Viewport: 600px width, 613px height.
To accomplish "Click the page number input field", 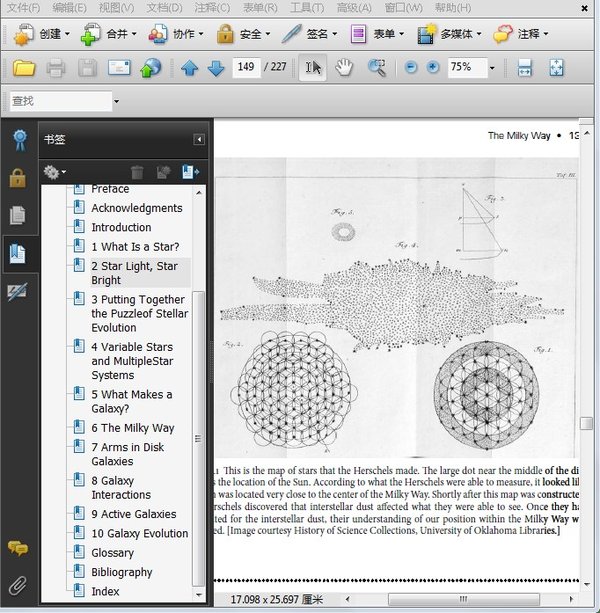I will [x=245, y=68].
